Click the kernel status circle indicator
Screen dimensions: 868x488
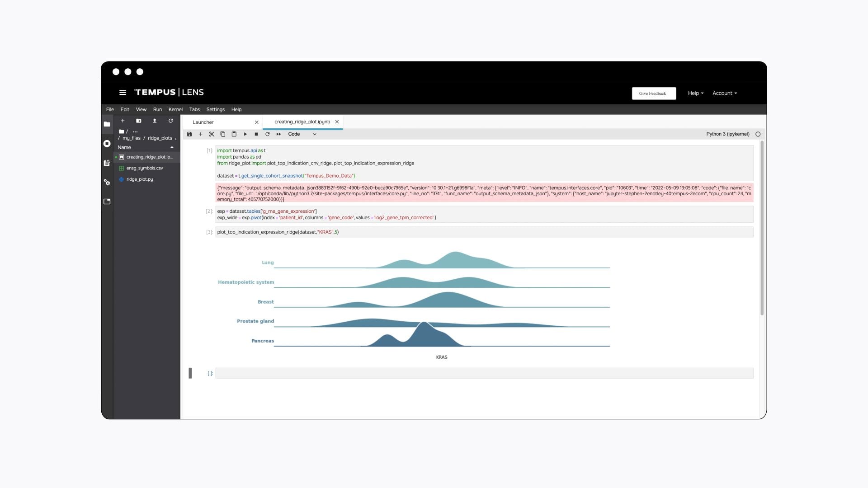click(758, 134)
